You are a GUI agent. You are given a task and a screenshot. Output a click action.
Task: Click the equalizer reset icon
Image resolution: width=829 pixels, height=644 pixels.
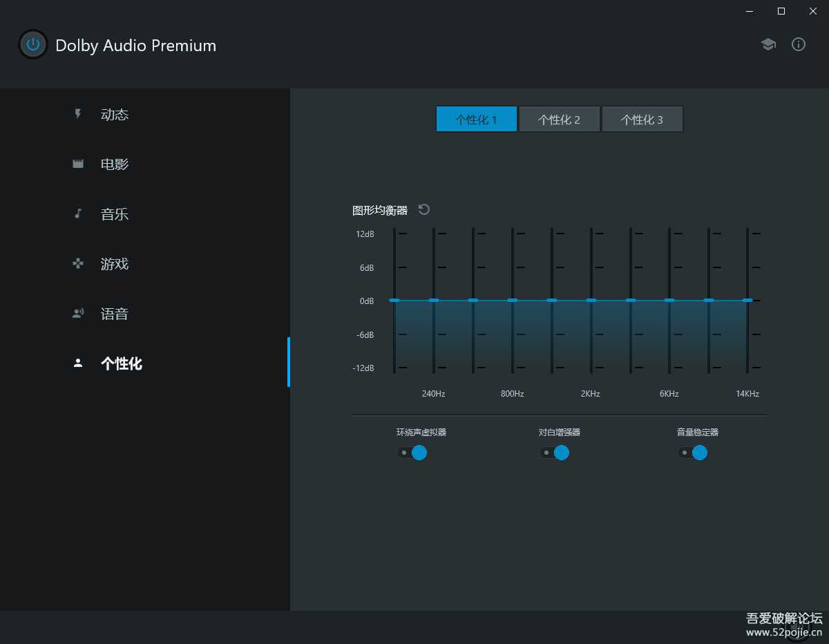pos(423,209)
